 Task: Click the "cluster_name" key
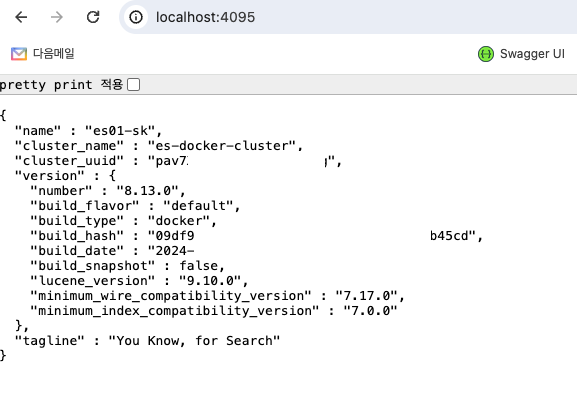coord(69,146)
